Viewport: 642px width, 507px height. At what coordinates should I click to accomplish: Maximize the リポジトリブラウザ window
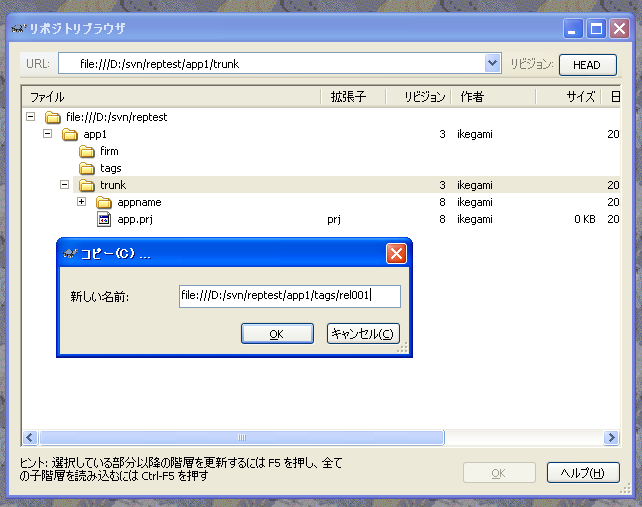(x=596, y=29)
